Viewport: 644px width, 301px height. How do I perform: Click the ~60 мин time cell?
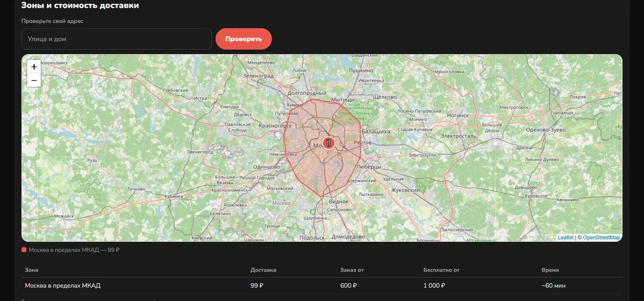click(553, 286)
